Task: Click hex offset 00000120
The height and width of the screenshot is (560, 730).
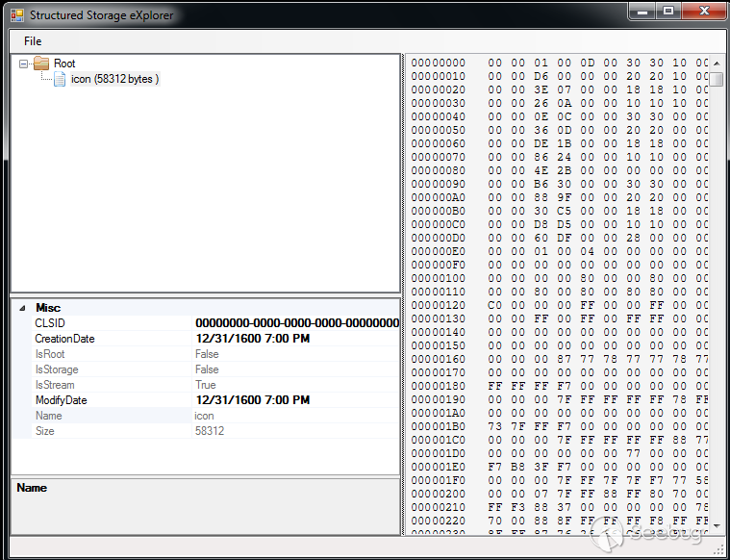Action: coord(438,306)
